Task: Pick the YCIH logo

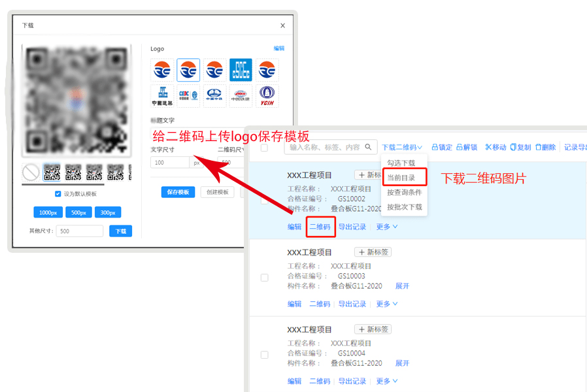Action: pyautogui.click(x=267, y=96)
